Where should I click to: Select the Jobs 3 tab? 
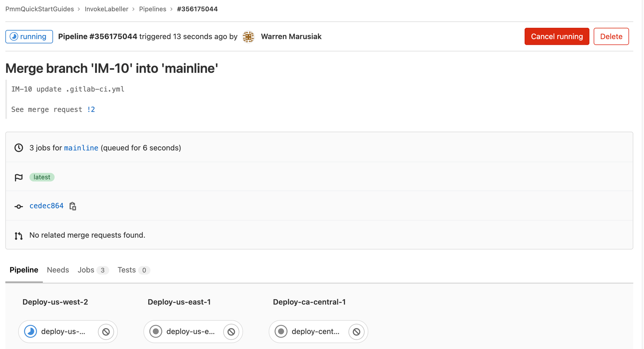click(92, 270)
